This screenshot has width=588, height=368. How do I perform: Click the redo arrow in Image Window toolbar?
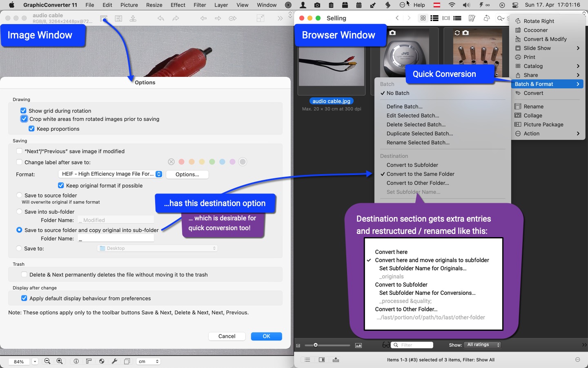[176, 18]
